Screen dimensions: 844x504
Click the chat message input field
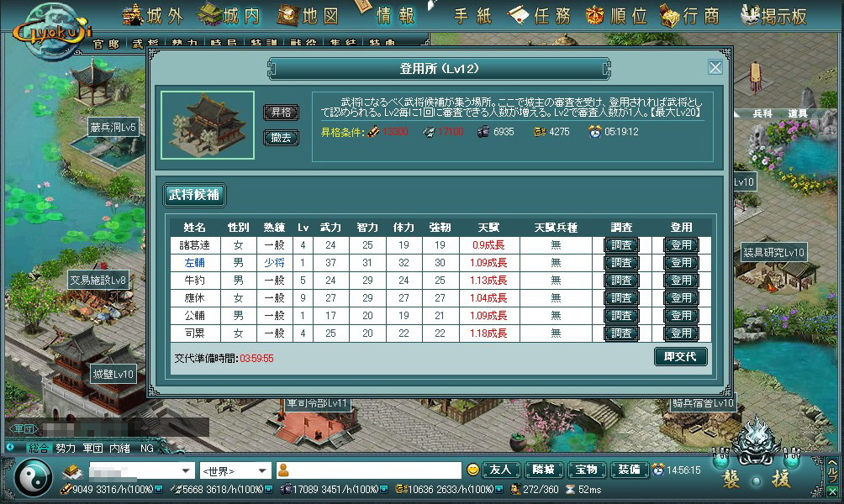click(x=369, y=470)
